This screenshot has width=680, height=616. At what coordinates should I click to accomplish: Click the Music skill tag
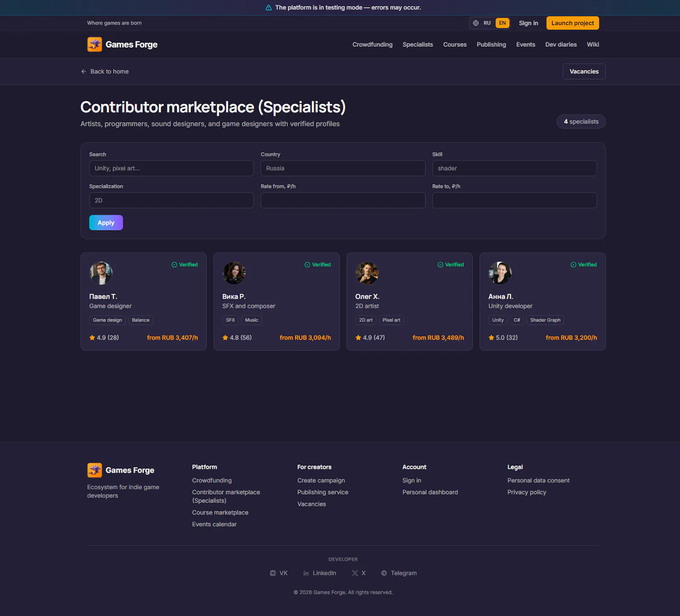(x=252, y=320)
